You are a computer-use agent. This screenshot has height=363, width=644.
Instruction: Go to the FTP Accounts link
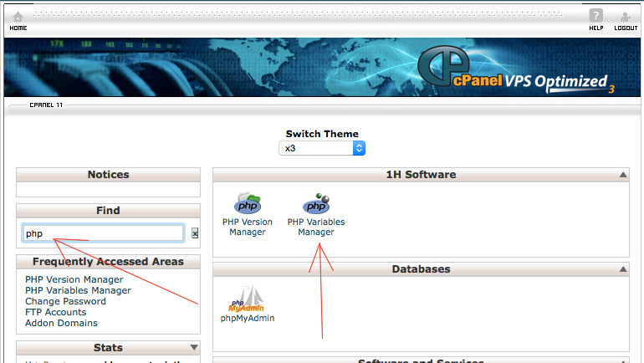coord(55,312)
